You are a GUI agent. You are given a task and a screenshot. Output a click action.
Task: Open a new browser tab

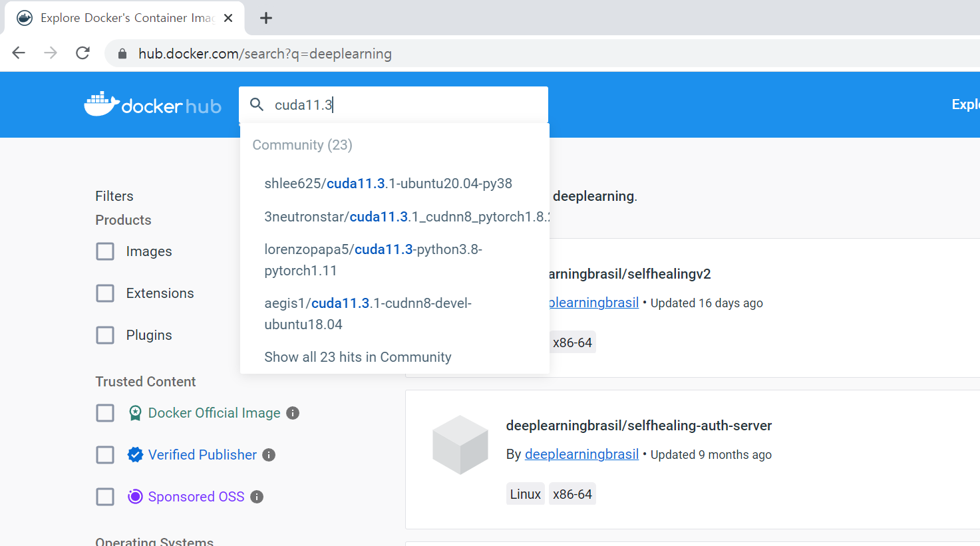[x=266, y=18]
